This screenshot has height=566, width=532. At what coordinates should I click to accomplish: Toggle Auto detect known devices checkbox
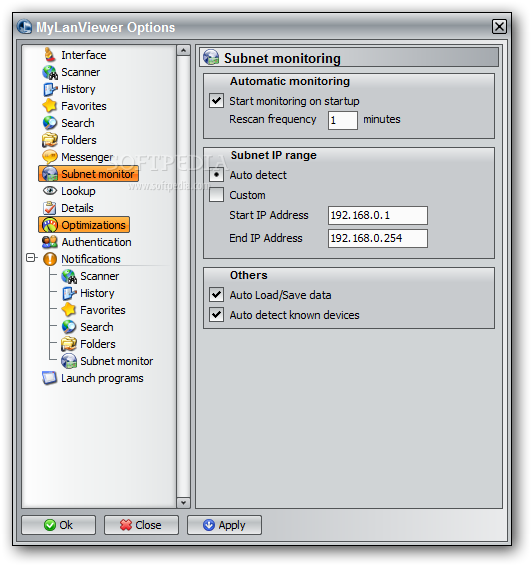pos(217,314)
